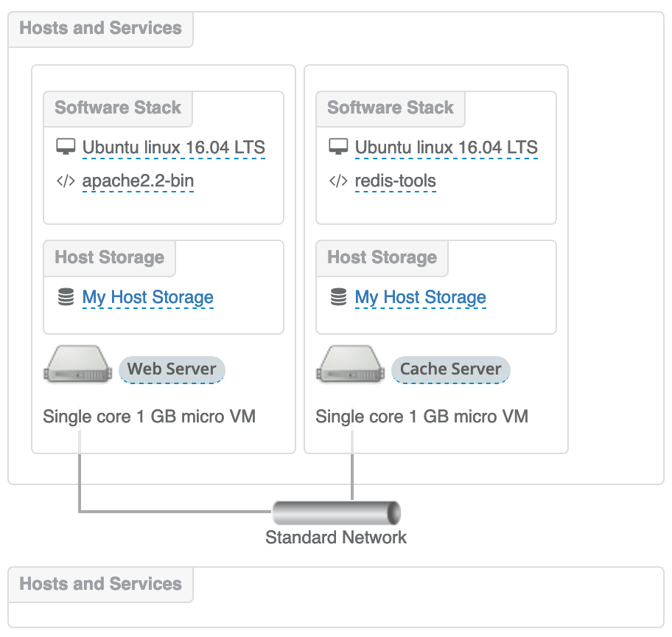Click the monitor icon beside Cache Server's Ubuntu

pos(338,147)
